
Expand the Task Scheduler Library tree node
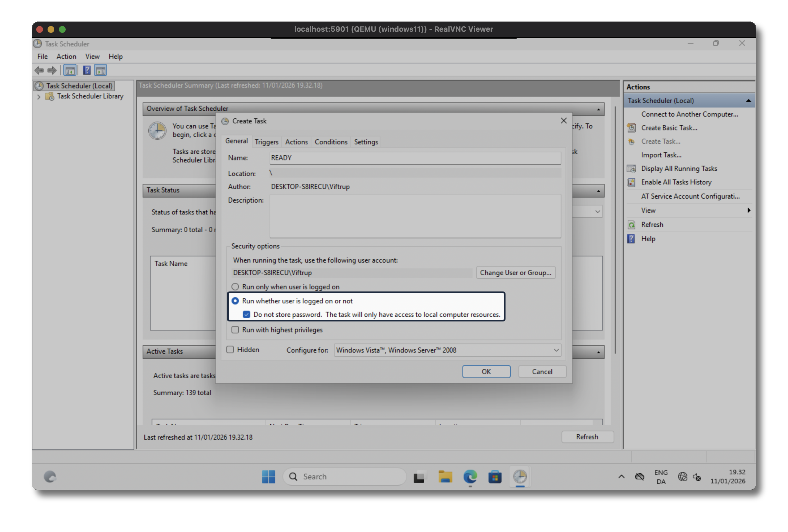[39, 96]
